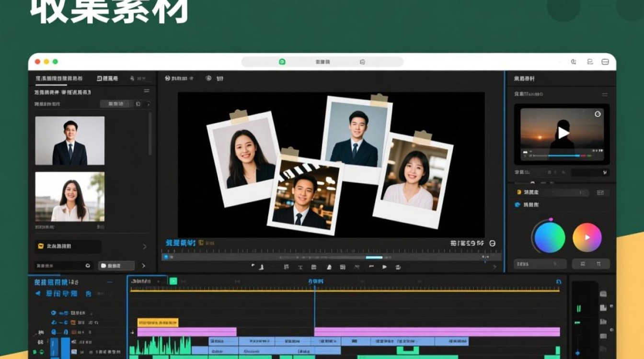Open the yellow folder icon in the left panel
The width and height of the screenshot is (644, 359).
(x=41, y=246)
